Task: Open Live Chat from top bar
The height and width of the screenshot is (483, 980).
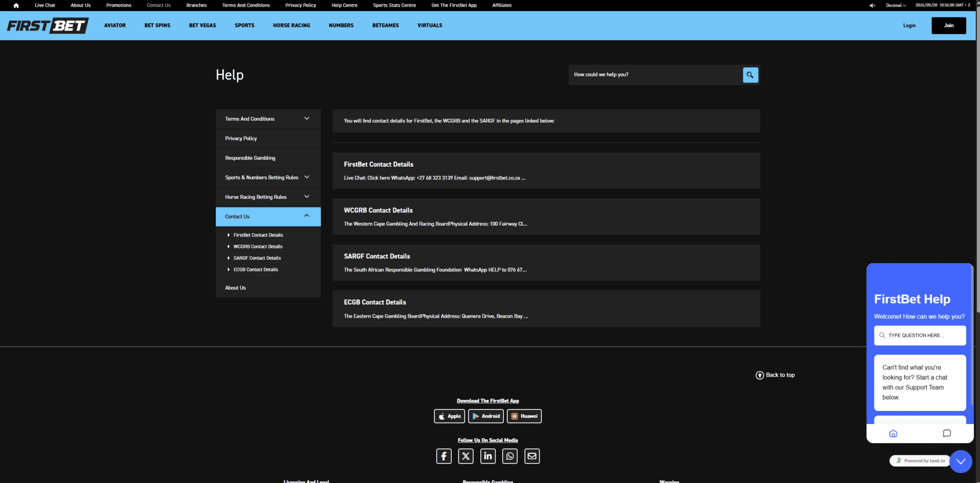Action: coord(45,6)
